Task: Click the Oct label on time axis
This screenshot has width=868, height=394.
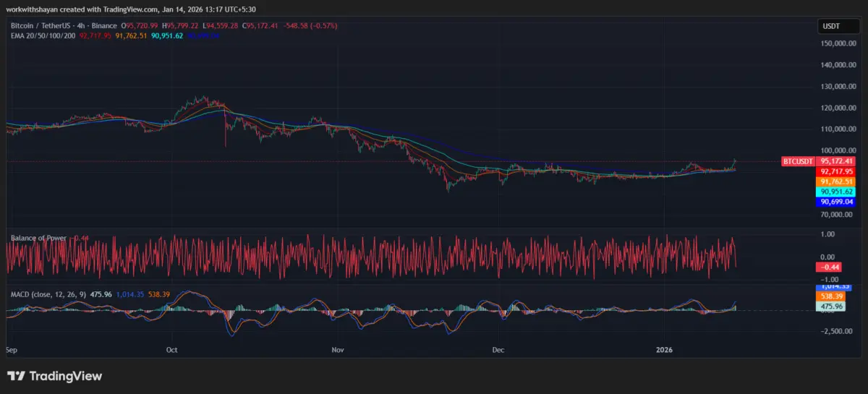Action: 172,350
